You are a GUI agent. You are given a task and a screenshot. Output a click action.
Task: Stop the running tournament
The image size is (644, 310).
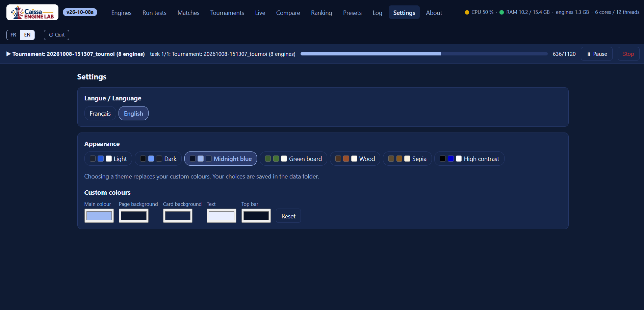click(x=628, y=54)
